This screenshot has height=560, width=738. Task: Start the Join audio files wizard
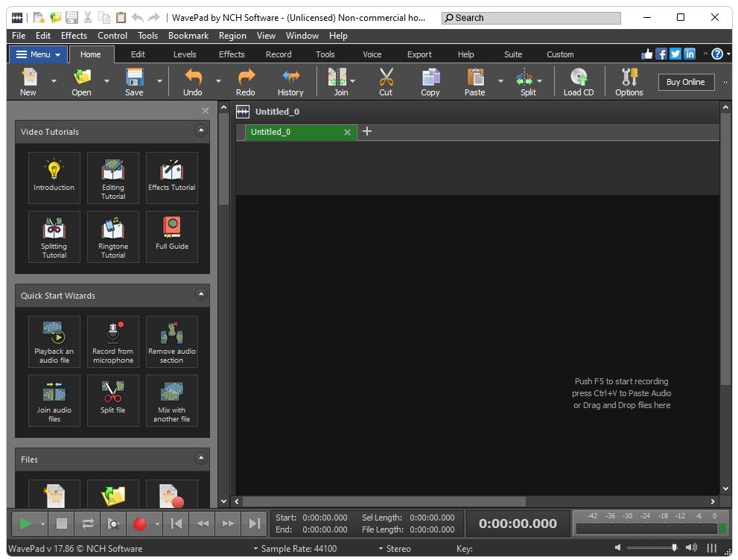[x=54, y=400]
